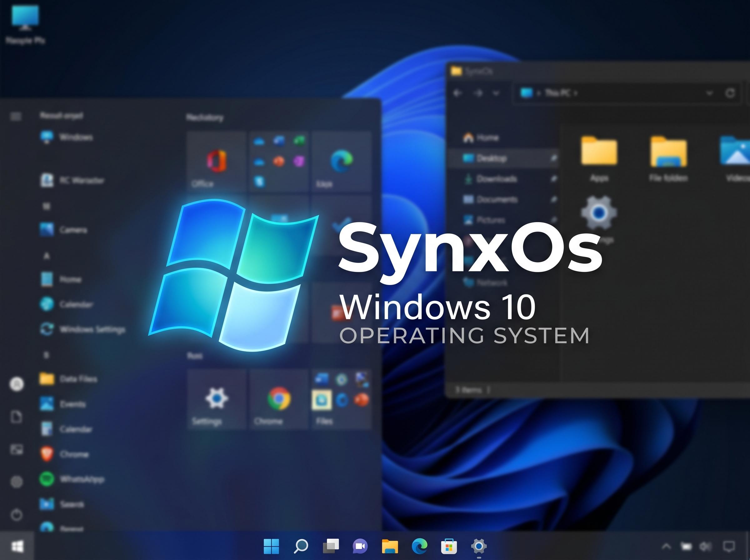750x560 pixels.
Task: Open recent locations dropdown in Explorer
Action: 496,93
